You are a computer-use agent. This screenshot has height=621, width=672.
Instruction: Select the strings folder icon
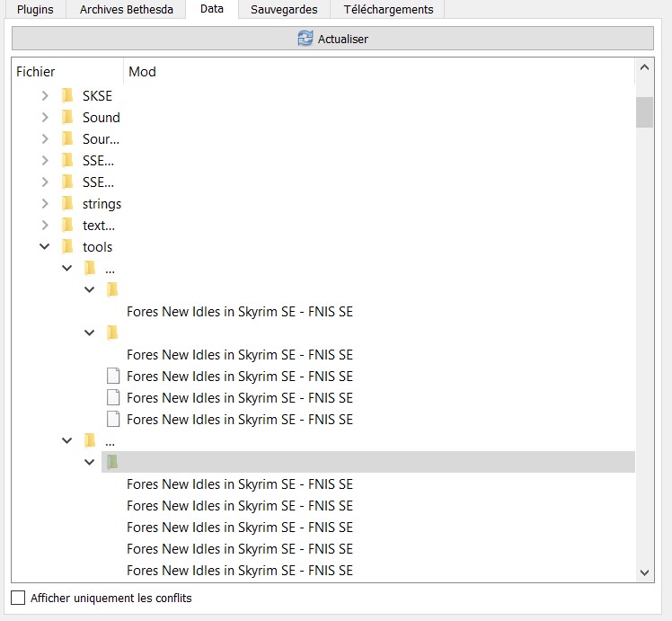coord(67,203)
